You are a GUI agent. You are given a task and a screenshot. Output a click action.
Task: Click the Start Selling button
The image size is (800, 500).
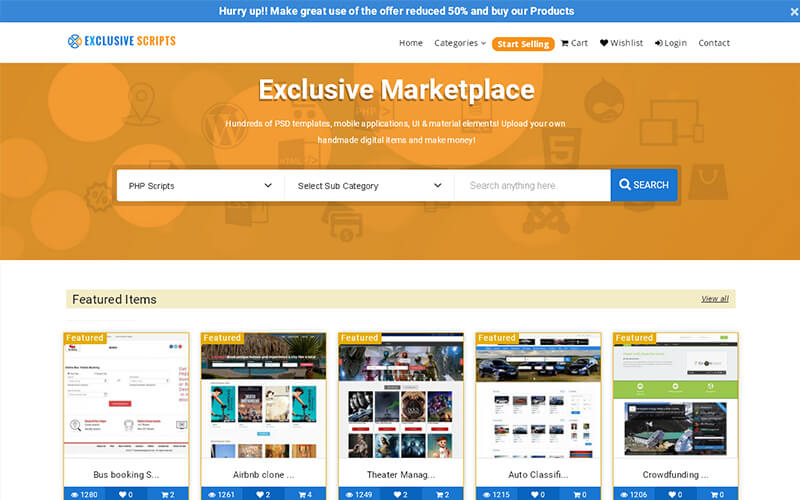tap(523, 44)
